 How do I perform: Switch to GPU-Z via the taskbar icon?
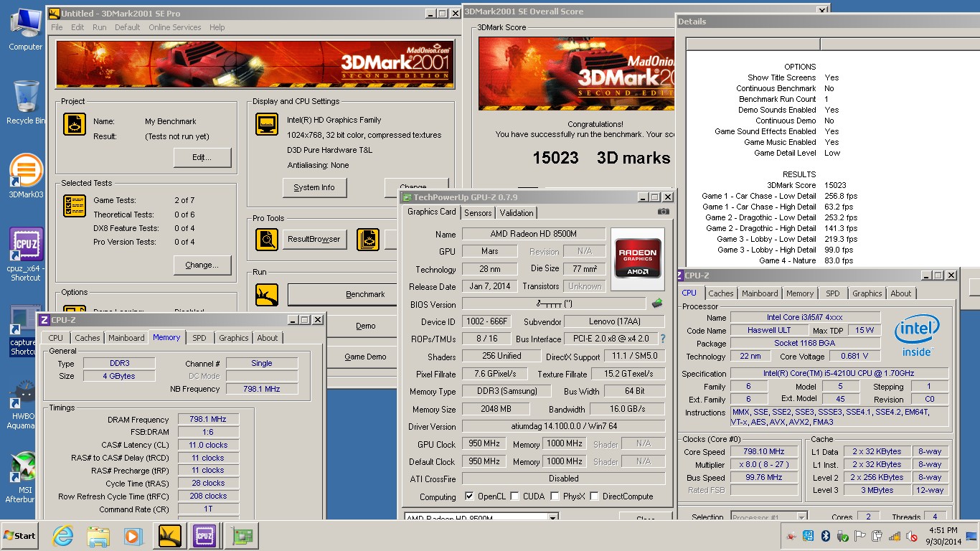click(240, 536)
